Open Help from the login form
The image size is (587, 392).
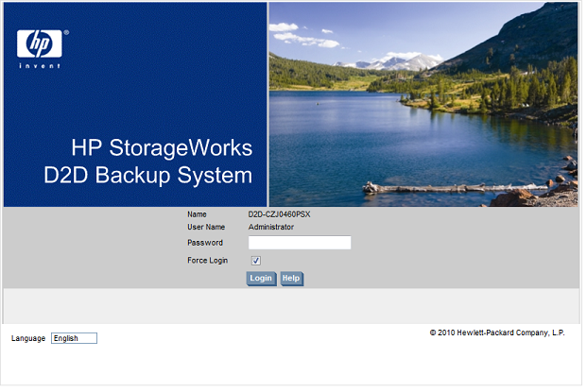pos(292,279)
